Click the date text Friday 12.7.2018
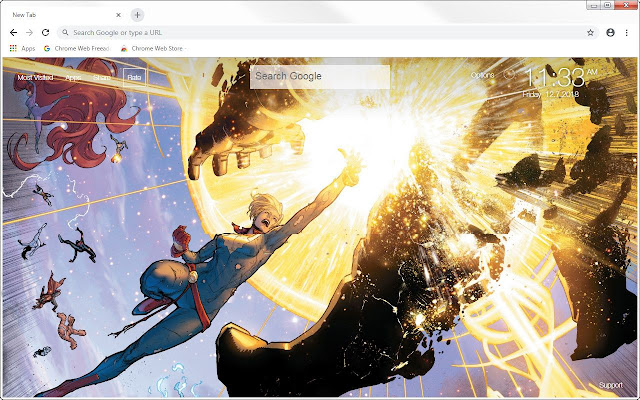 [550, 95]
